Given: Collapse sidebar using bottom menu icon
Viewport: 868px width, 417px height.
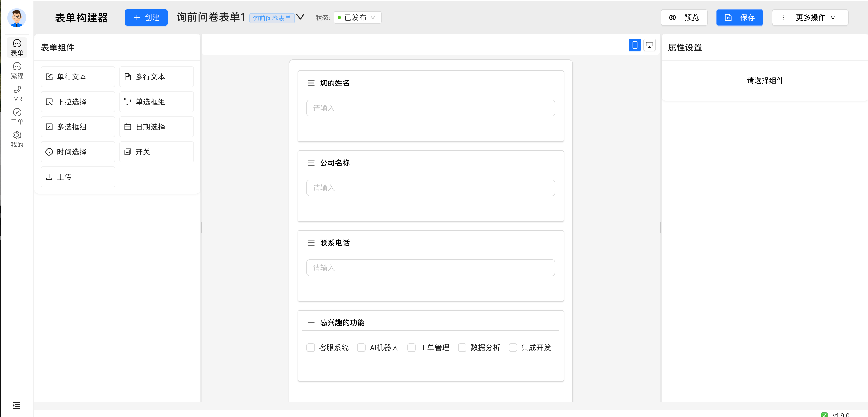Looking at the screenshot, I should 16,405.
